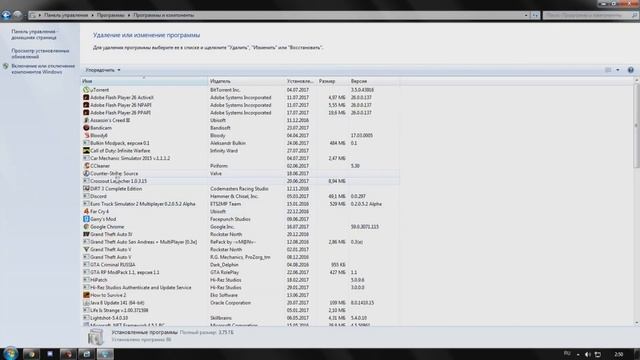Sort by the Издатель column header

click(x=247, y=81)
